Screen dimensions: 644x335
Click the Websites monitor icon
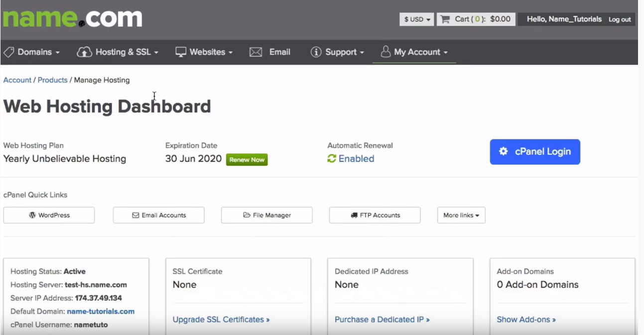pyautogui.click(x=181, y=52)
